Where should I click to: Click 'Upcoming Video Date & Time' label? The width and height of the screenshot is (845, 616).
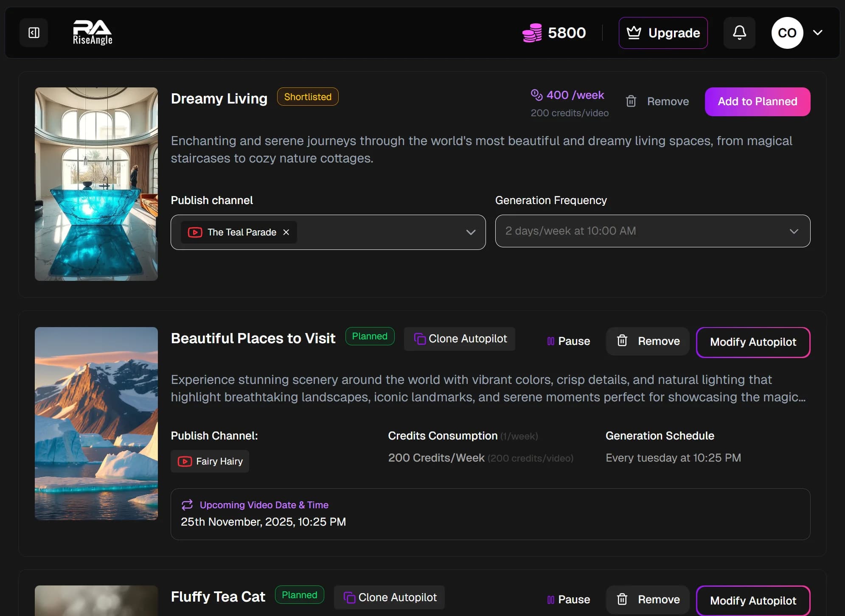264,505
